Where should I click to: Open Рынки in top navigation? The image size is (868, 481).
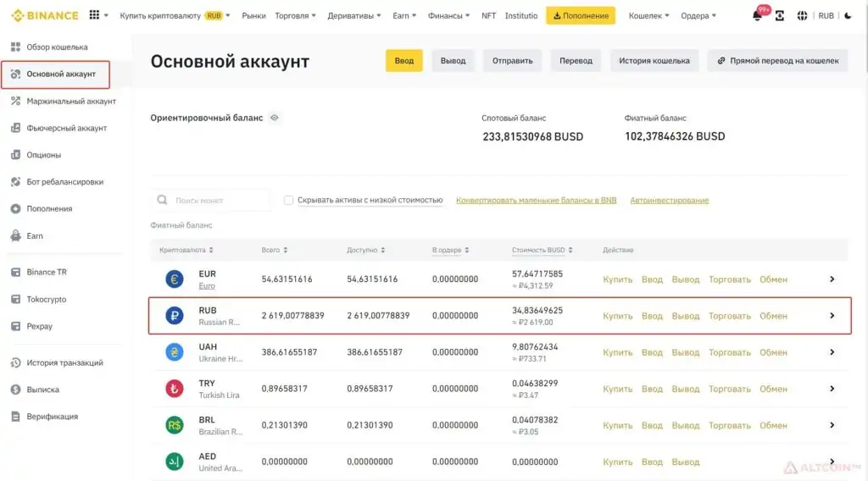pos(253,15)
